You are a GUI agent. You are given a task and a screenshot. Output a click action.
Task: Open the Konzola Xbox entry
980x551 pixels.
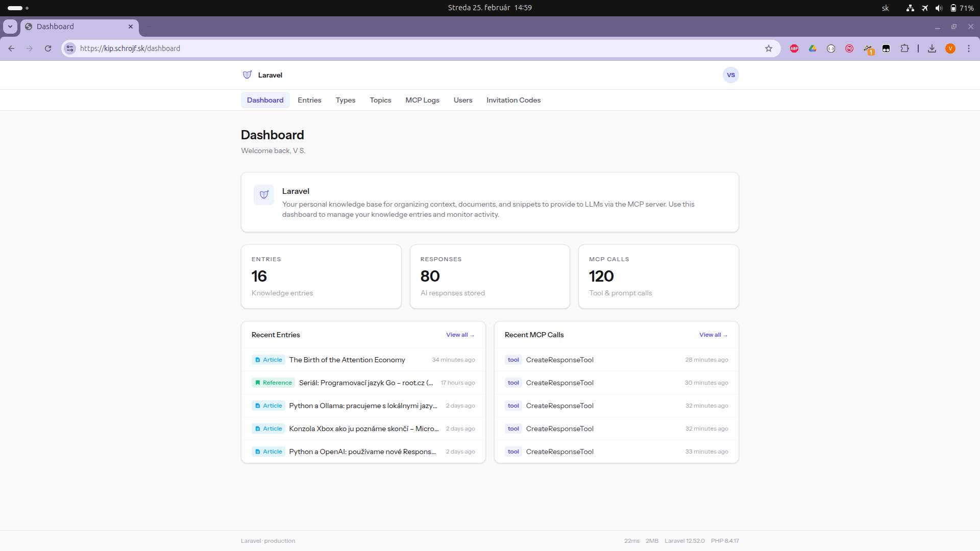[x=363, y=429]
